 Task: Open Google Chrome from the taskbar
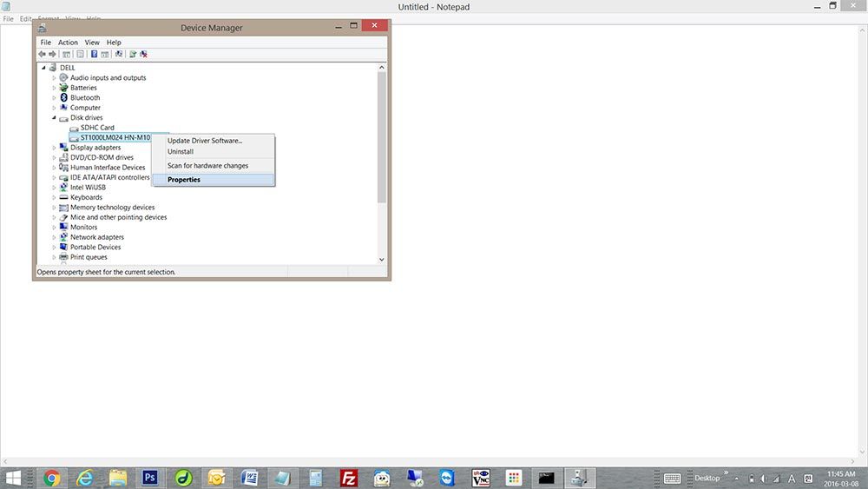(52, 478)
